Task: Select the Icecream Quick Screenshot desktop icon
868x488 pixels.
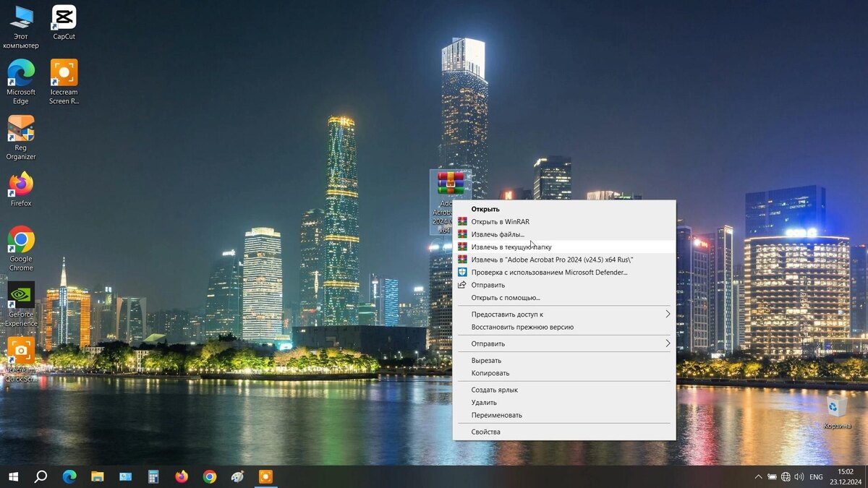Action: [21, 360]
